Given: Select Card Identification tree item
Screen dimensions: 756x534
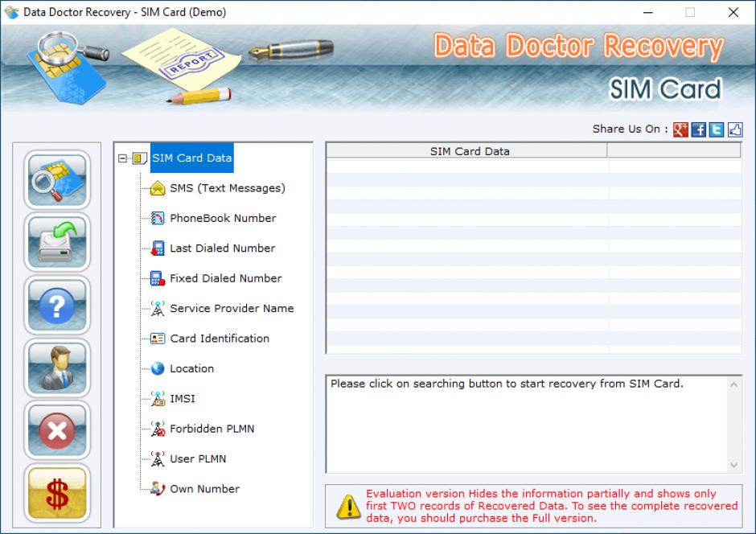Looking at the screenshot, I should pyautogui.click(x=220, y=339).
